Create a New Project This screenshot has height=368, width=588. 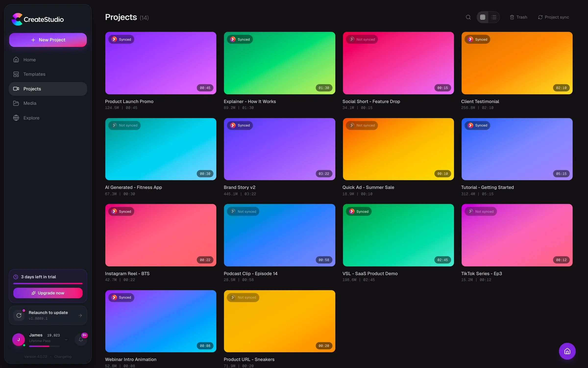(x=48, y=40)
